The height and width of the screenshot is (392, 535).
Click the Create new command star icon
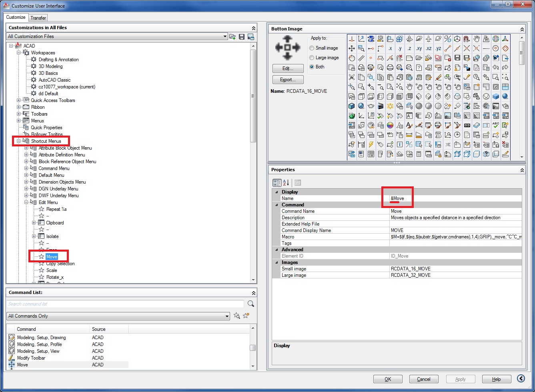pyautogui.click(x=247, y=316)
